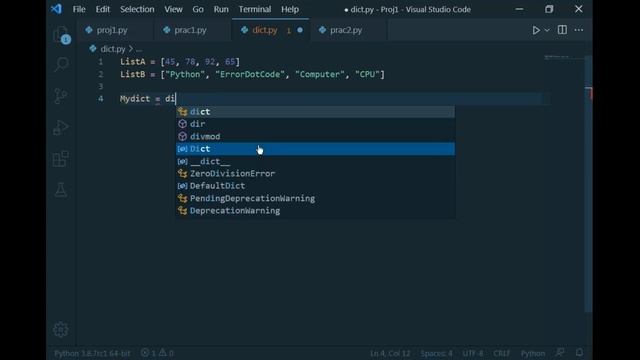Click the feedback icon in status bar

tap(561, 352)
